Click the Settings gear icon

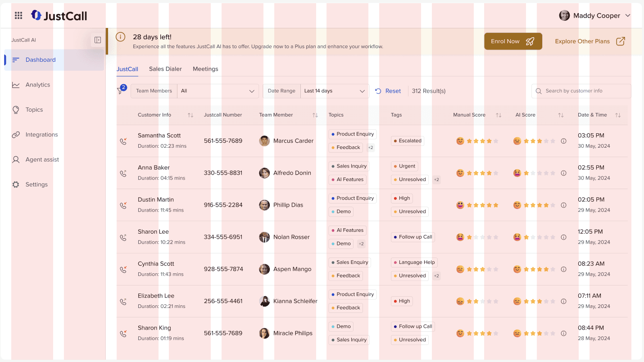16,185
